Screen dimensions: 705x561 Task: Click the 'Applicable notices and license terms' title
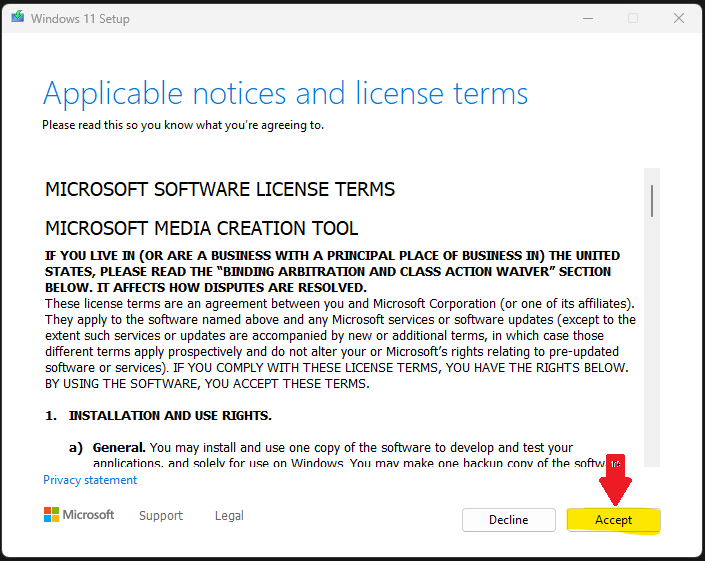pos(285,94)
